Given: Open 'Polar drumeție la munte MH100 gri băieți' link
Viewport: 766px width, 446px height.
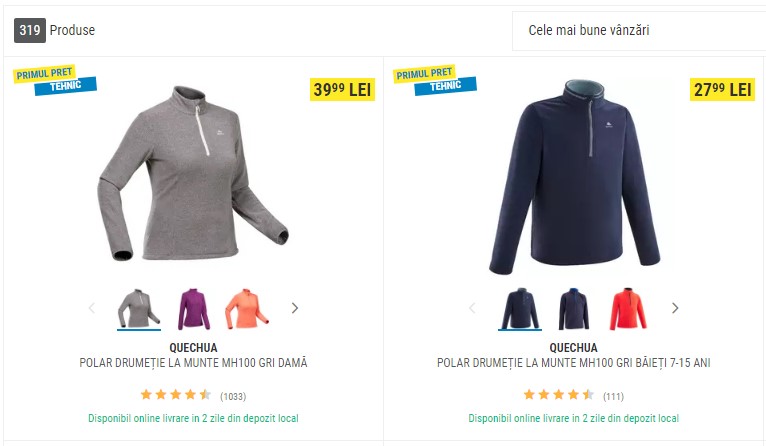Looking at the screenshot, I should pyautogui.click(x=574, y=363).
